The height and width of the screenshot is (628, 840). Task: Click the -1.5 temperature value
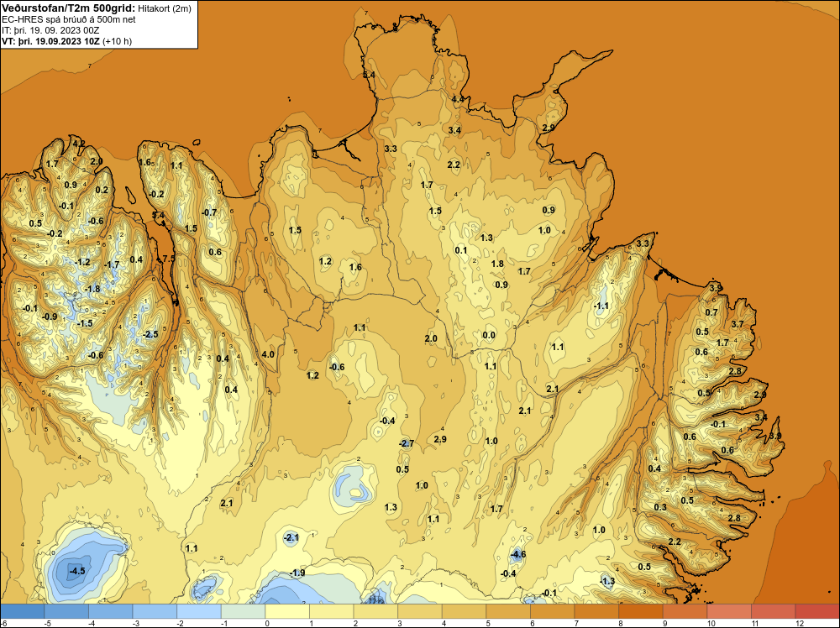pyautogui.click(x=85, y=323)
